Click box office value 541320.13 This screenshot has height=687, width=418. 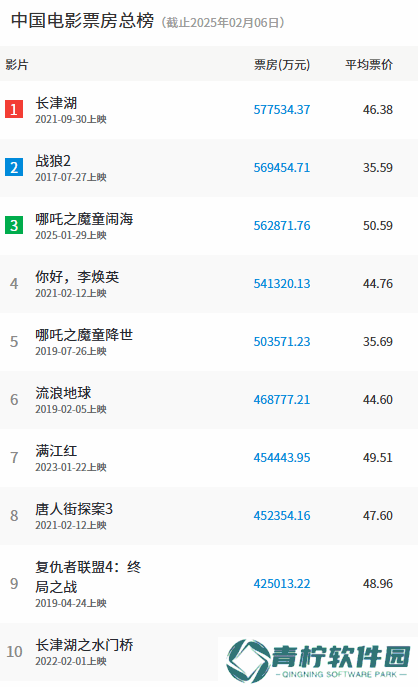point(282,283)
